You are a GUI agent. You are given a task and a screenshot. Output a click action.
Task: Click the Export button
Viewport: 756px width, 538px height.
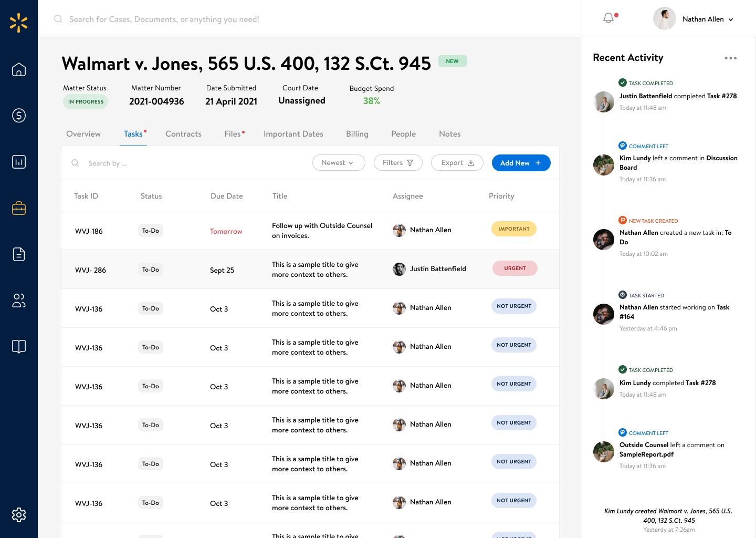[x=457, y=163]
